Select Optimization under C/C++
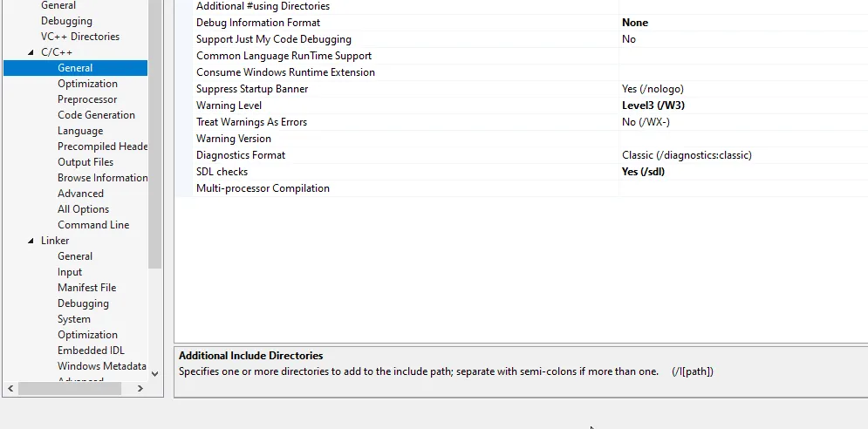 (x=87, y=84)
